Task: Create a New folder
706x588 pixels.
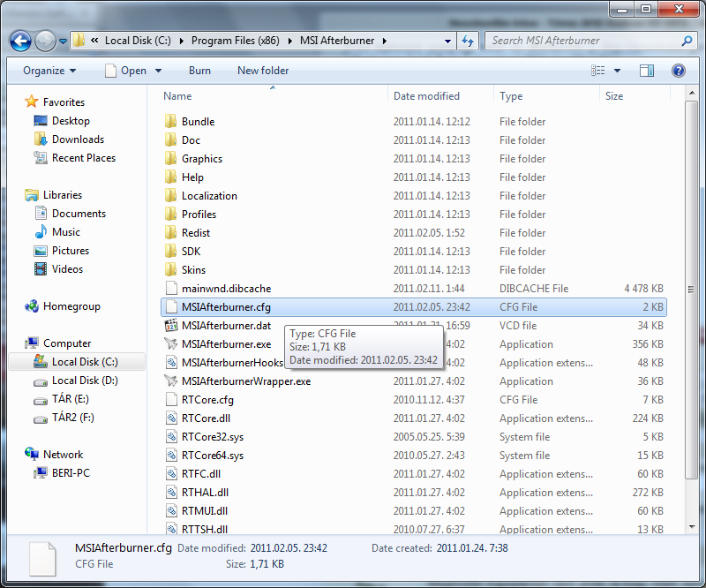Action: coord(263,71)
